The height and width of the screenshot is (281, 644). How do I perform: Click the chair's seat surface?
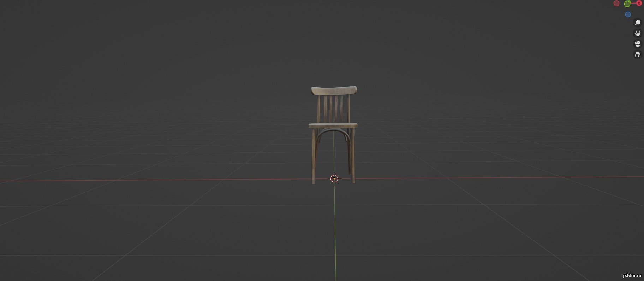point(333,125)
